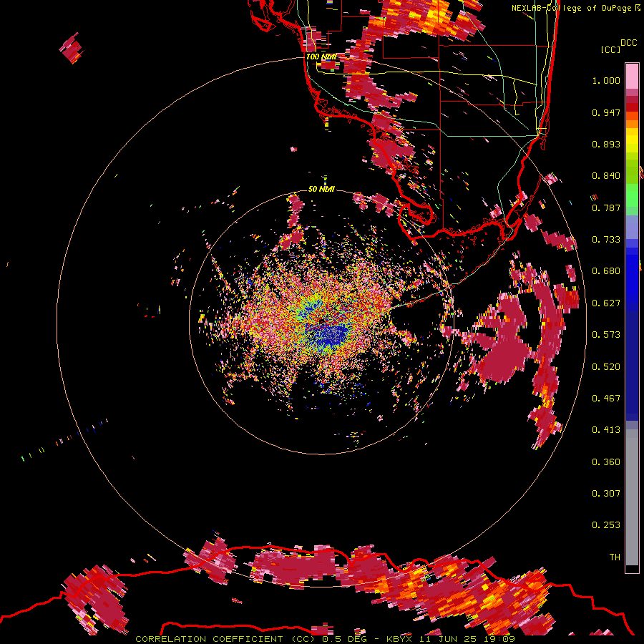Click the 0.840 scale value
644x644 pixels.
[x=606, y=176]
